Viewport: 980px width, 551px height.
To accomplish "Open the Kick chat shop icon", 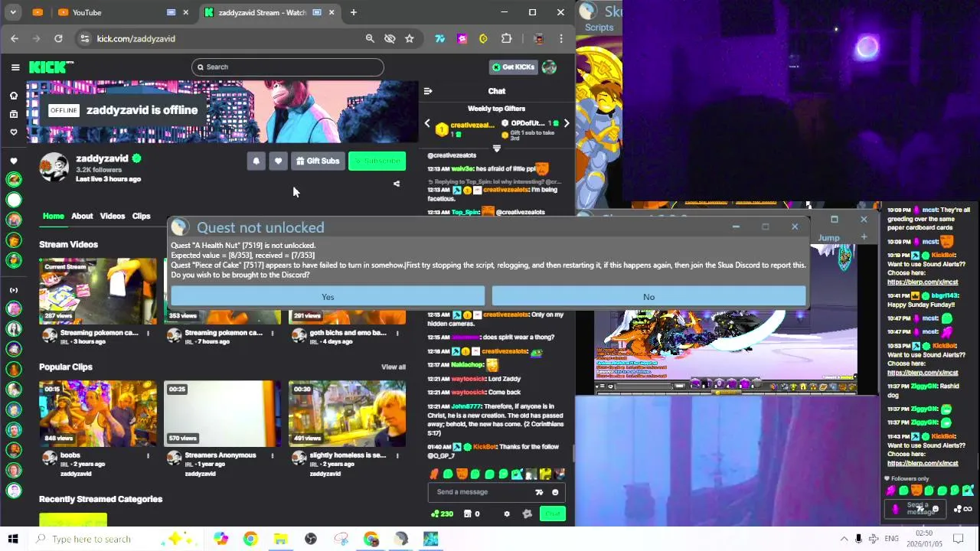I will point(468,514).
